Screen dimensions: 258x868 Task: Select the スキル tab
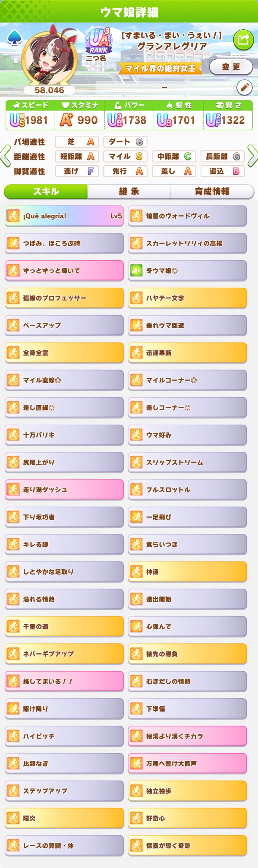click(x=46, y=191)
